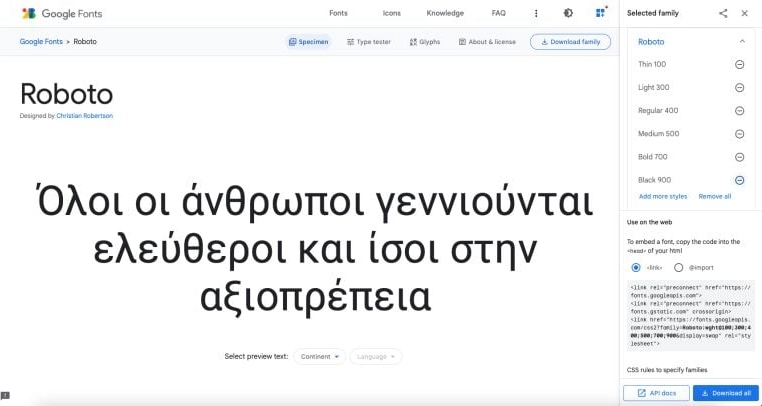
Task: Click the CSS rules to specify families text
Action: tap(667, 370)
